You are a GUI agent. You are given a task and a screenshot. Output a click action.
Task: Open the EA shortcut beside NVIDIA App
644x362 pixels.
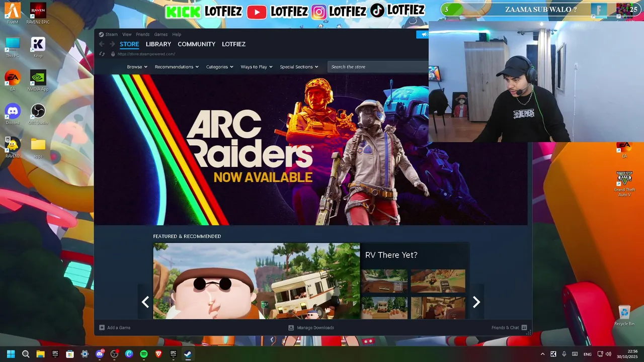tap(13, 80)
